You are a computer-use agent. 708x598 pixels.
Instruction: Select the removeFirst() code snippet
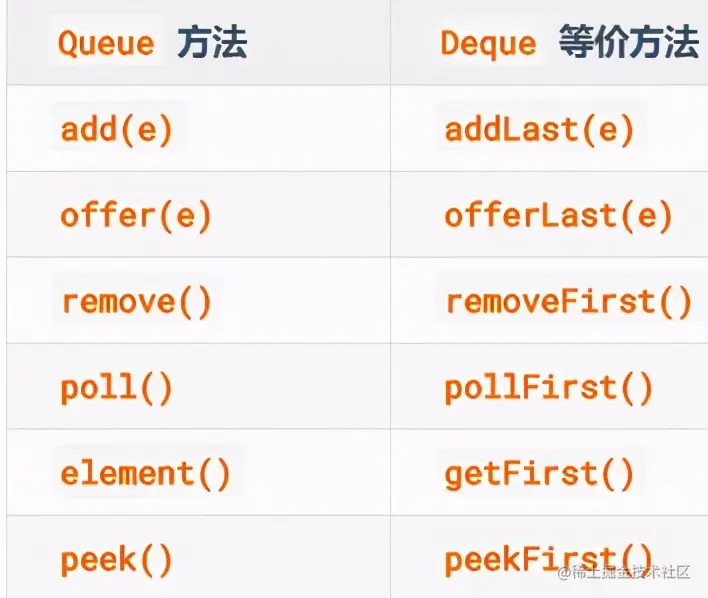click(568, 302)
